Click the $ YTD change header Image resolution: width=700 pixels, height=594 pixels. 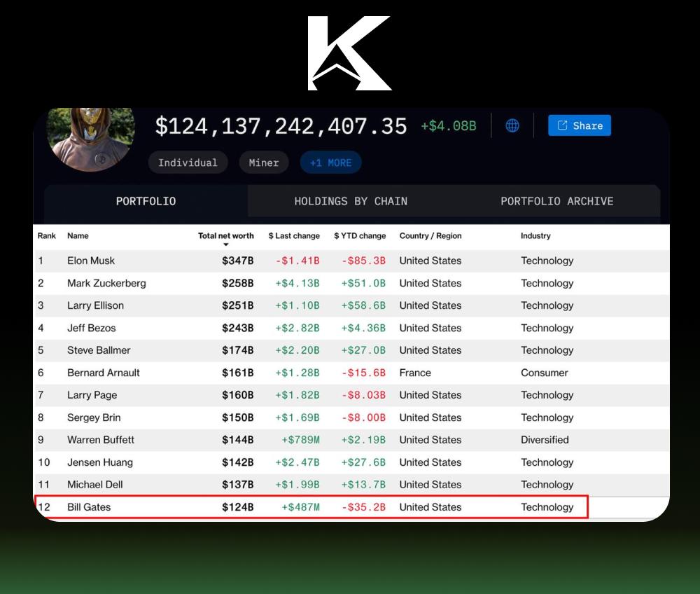point(360,236)
